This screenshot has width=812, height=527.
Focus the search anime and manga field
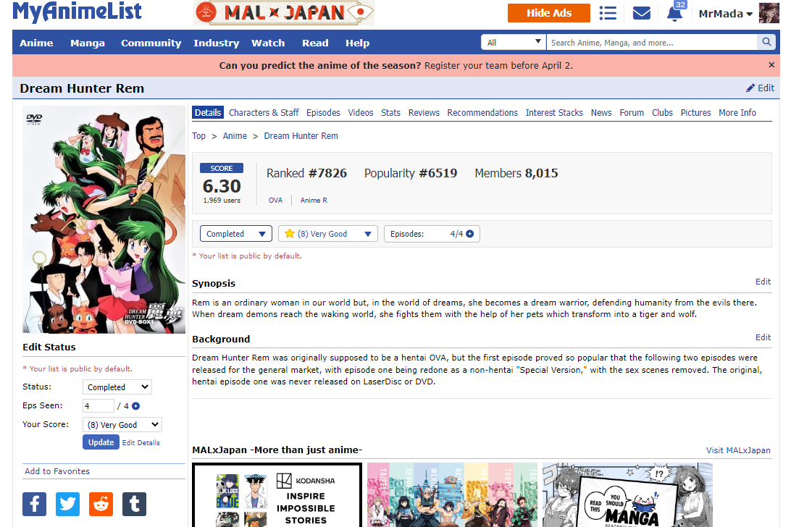pos(652,43)
